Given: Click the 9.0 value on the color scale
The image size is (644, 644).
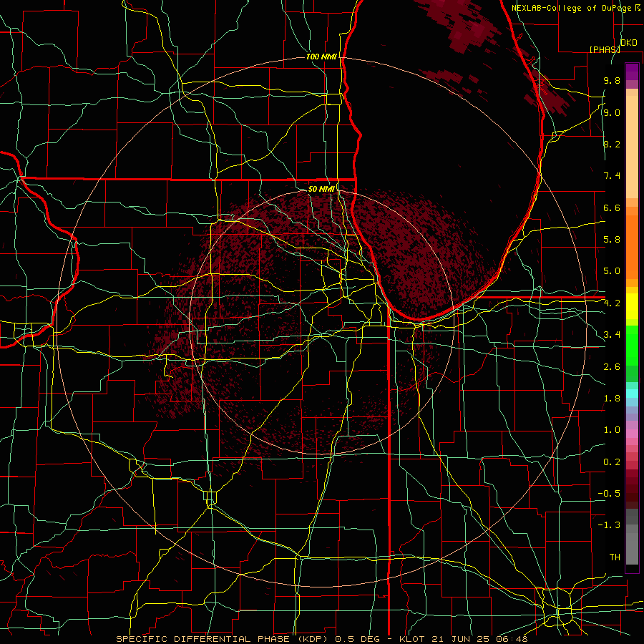Looking at the screenshot, I should (x=612, y=112).
